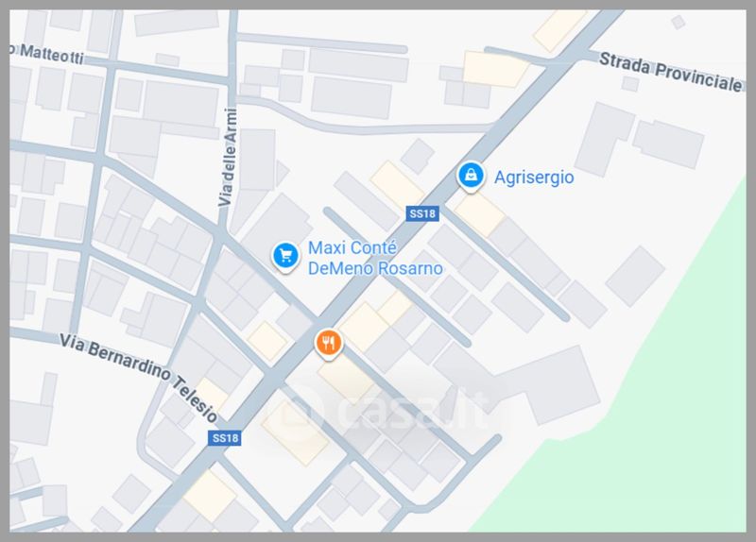Click the yellow building near the lower SS18 shield
The image size is (756, 542).
(211, 497)
